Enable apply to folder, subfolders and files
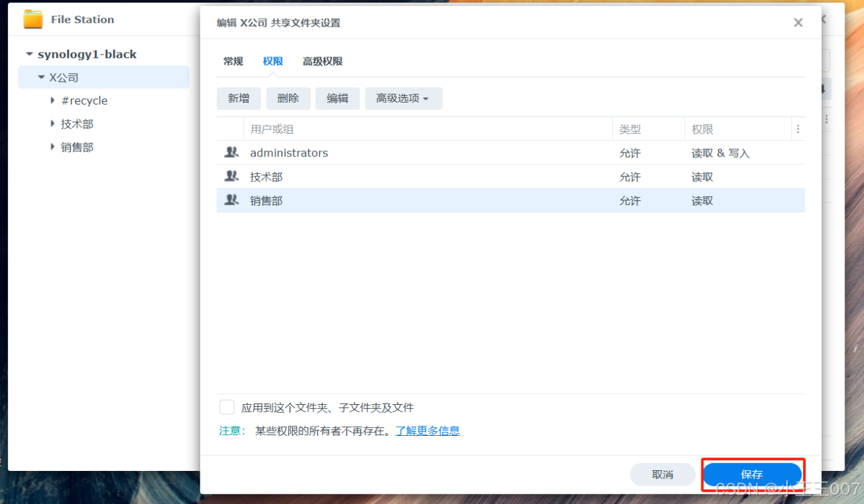This screenshot has height=504, width=864. pos(227,407)
